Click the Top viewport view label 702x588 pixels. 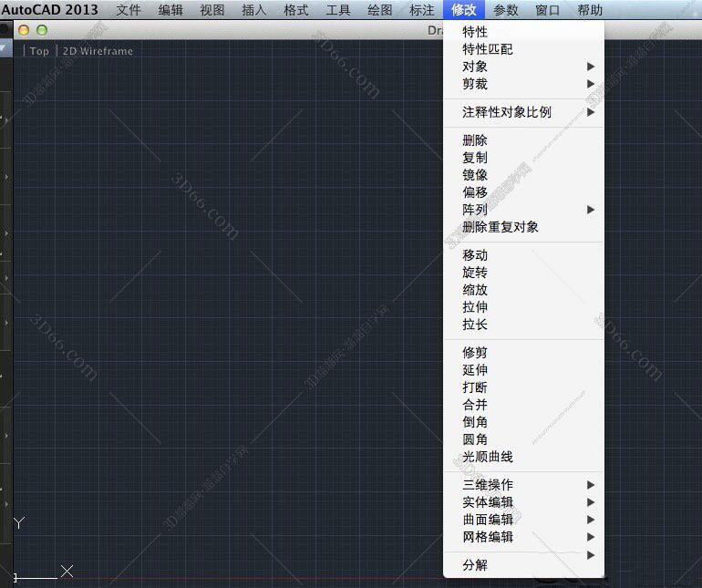39,51
